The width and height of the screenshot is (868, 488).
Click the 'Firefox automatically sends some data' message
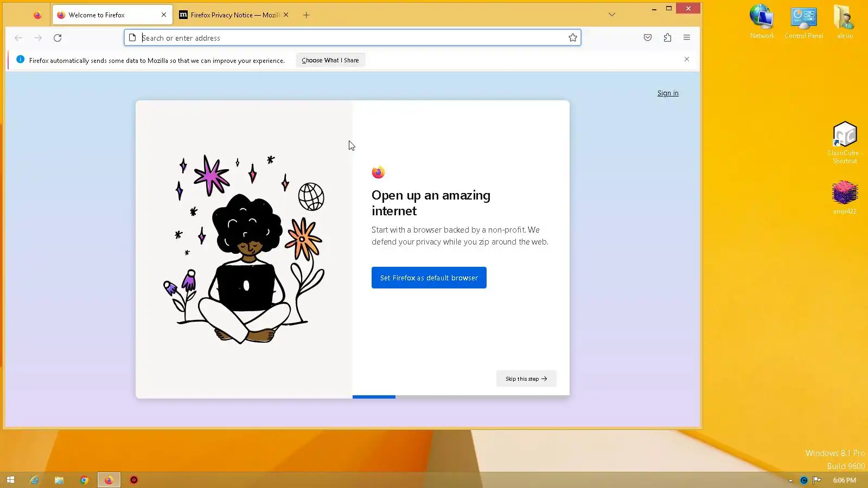[x=157, y=61]
